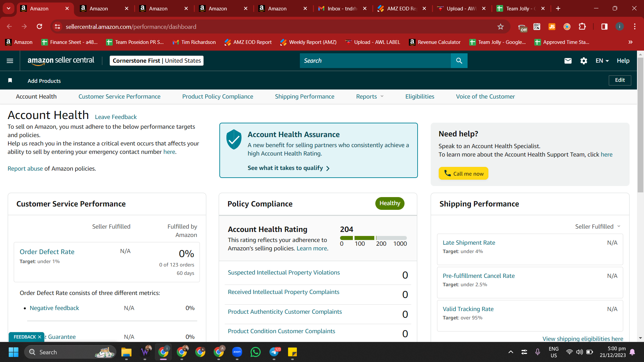
Task: Open the Chrome extensions puzzle icon
Action: [x=582, y=26]
